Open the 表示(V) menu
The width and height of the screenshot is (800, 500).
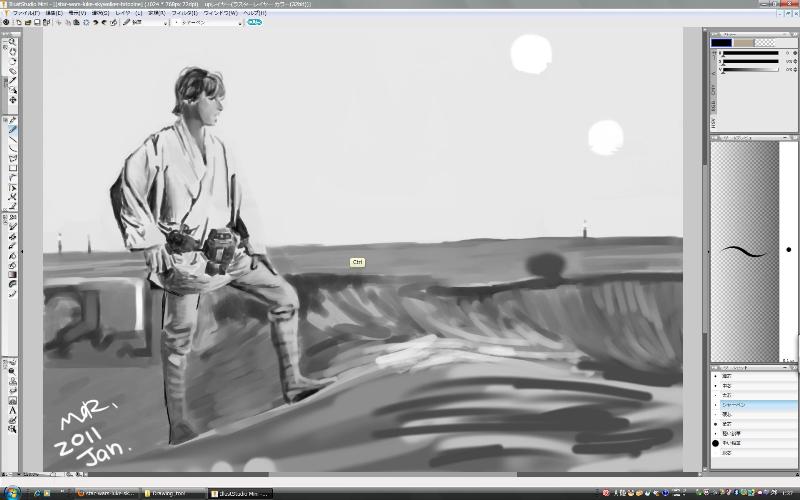(78, 13)
